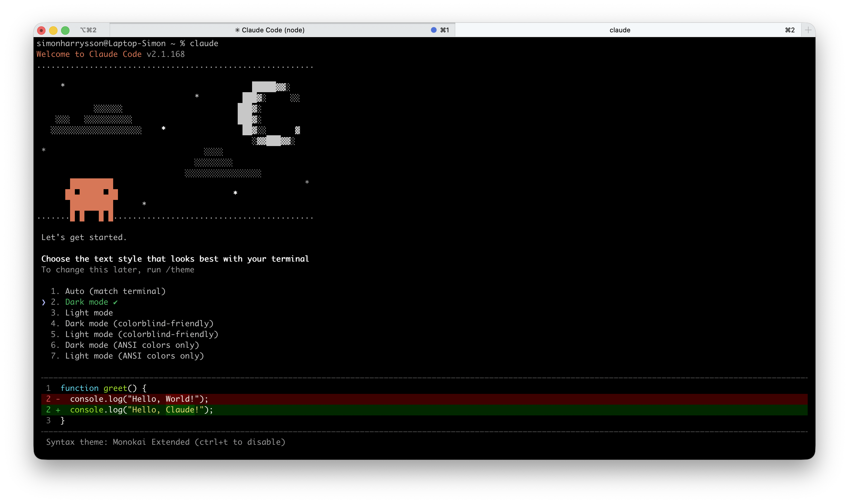
Task: Click the ⌥⌘2 shortcut label in title bar
Action: (x=88, y=30)
